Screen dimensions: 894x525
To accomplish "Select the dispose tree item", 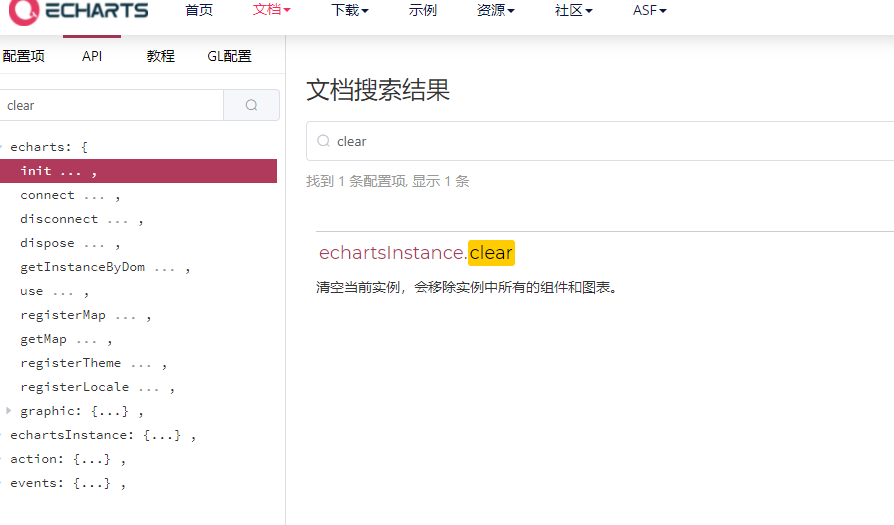I will (70, 243).
